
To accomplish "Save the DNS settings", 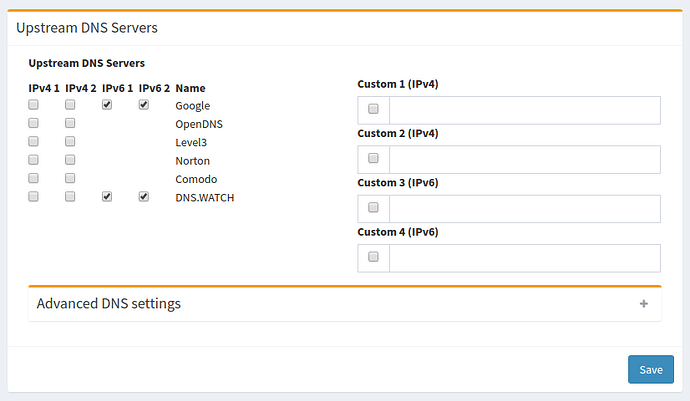I will (x=650, y=369).
